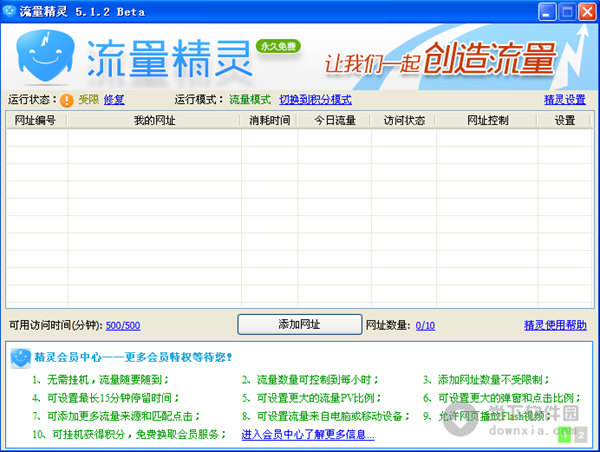Screen dimensions: 600x452
Task: Click the orange warning status icon
Action: (x=67, y=100)
